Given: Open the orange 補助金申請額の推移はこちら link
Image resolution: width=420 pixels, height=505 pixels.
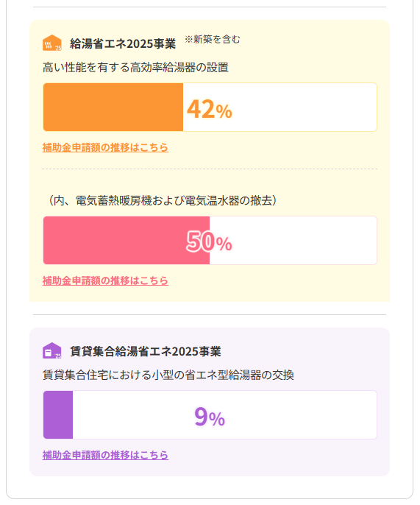Looking at the screenshot, I should pyautogui.click(x=105, y=147).
